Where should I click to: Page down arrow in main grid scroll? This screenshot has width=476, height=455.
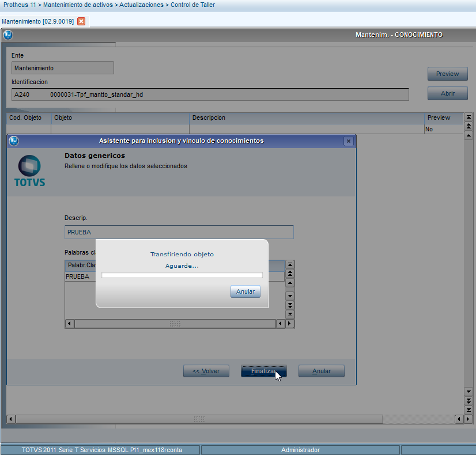pos(469,401)
